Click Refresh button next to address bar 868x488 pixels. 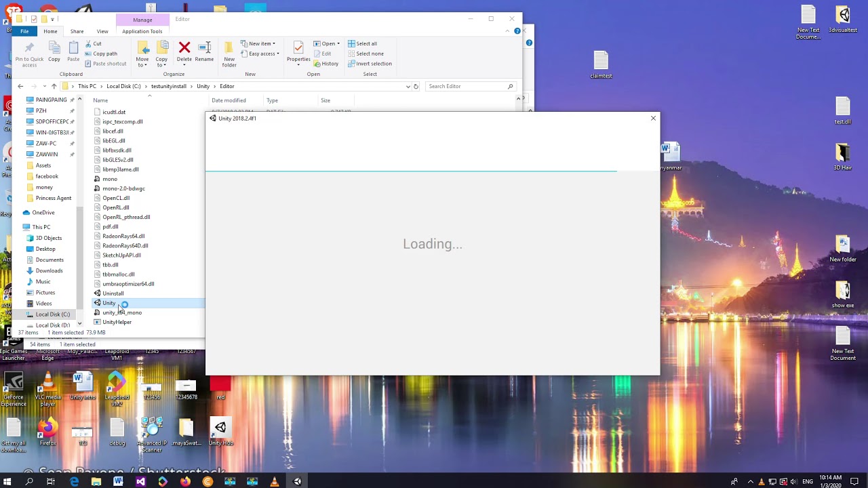(416, 86)
